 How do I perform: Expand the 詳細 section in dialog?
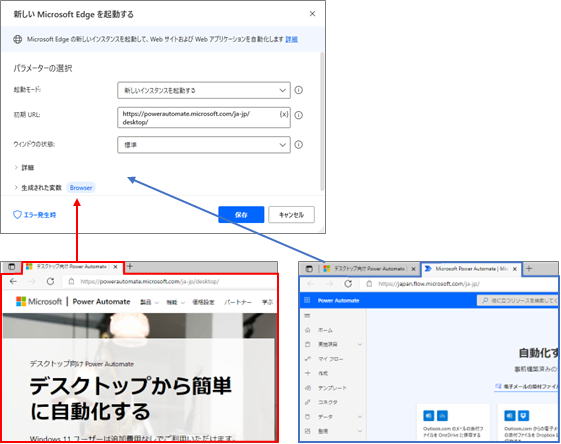[x=24, y=167]
